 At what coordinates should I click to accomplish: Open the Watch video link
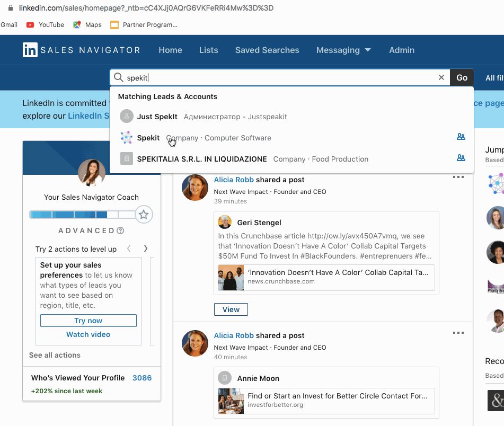coord(88,334)
